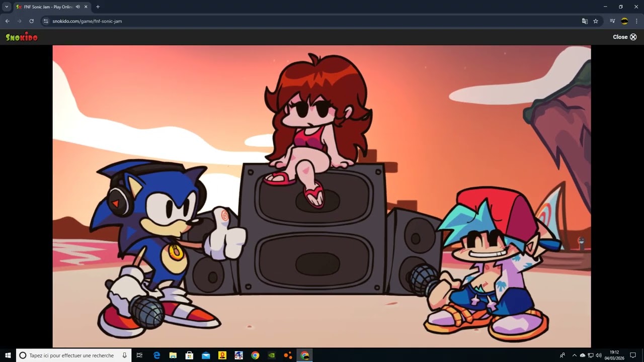Minimize the Chrome window
Viewport: 644px width, 362px height.
(x=605, y=7)
